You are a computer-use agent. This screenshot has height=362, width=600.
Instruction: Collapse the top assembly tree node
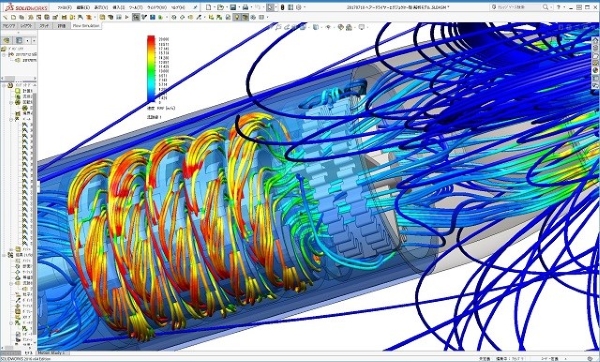(4, 55)
